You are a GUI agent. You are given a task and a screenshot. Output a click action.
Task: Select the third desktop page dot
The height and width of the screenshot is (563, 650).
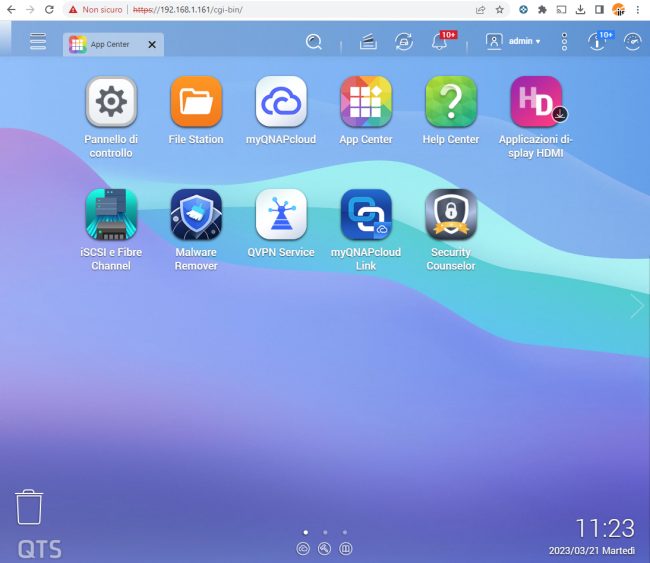[345, 532]
